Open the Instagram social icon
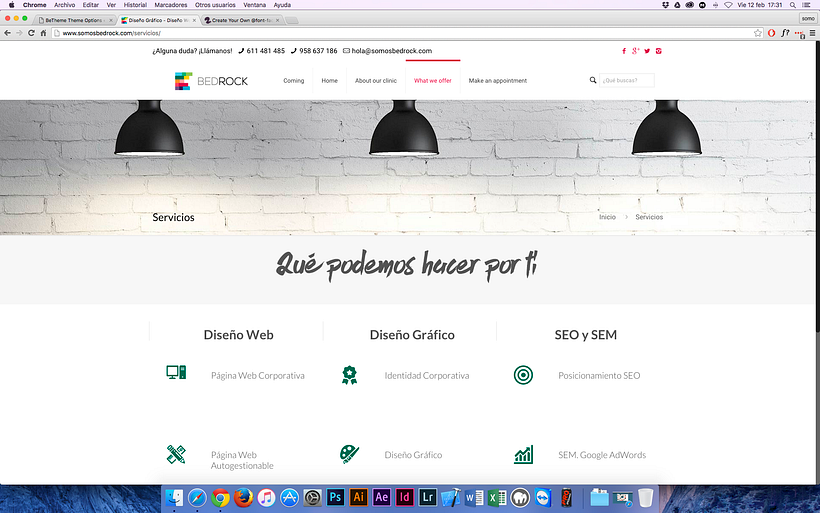 [658, 51]
